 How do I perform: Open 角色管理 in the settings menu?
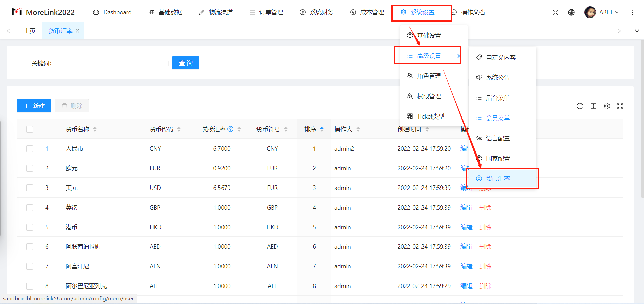pos(429,76)
